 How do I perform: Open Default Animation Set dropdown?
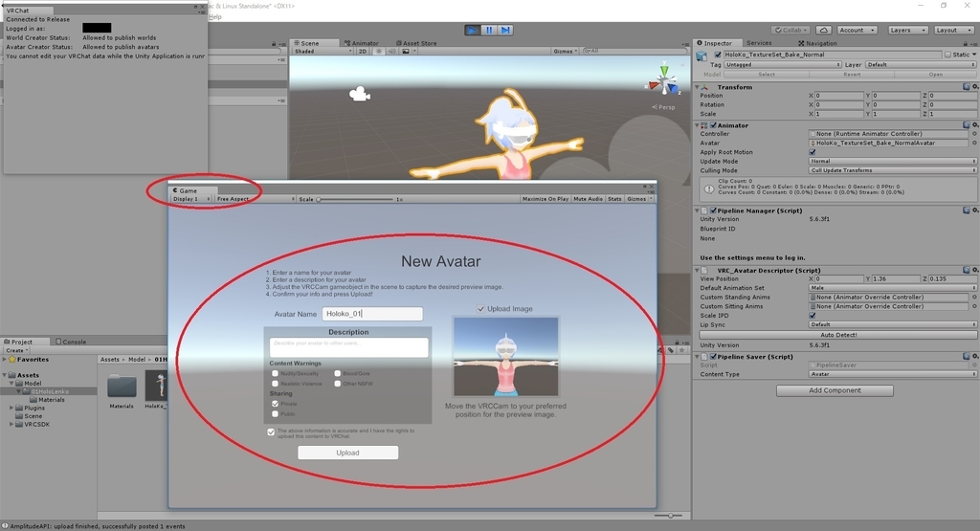click(x=893, y=288)
